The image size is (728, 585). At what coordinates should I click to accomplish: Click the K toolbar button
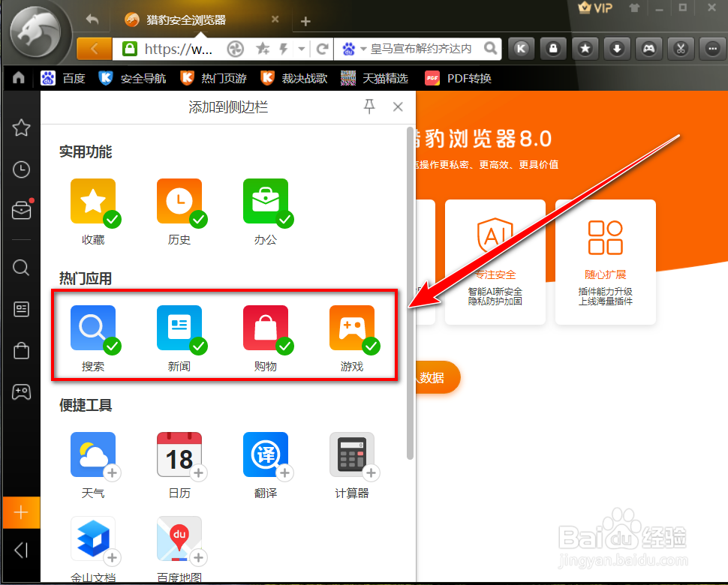[x=522, y=48]
